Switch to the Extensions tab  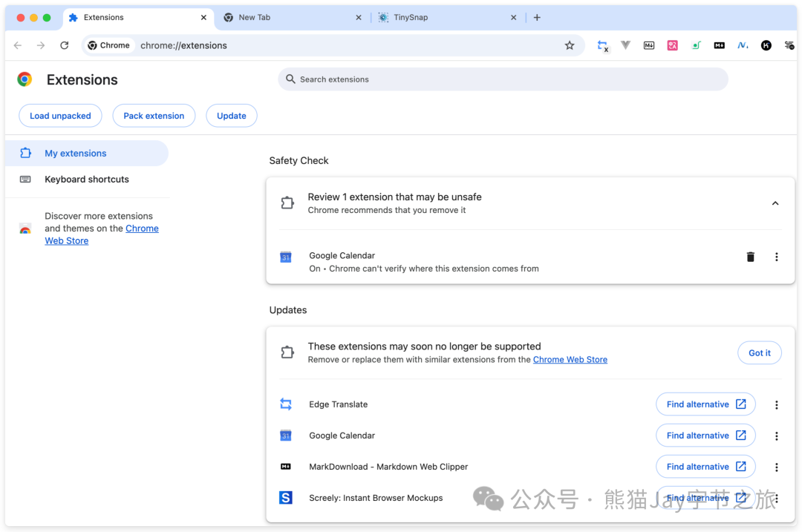tap(138, 17)
